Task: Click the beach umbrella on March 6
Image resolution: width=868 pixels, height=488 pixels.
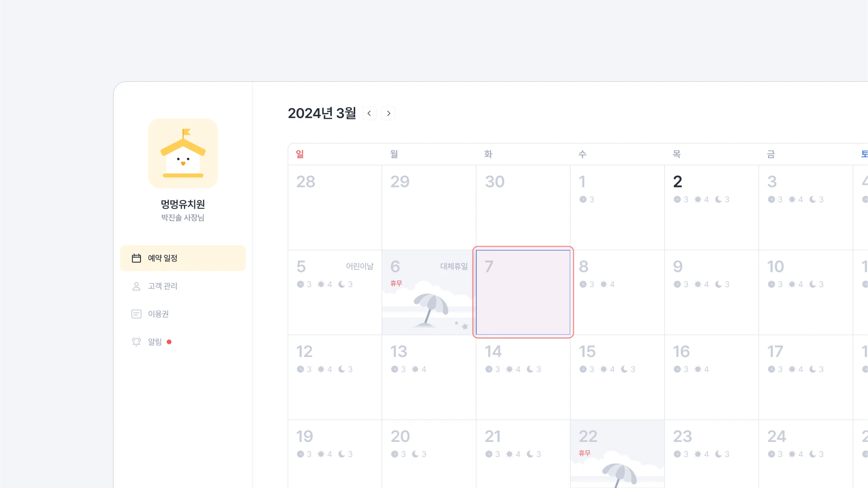Action: (x=430, y=308)
